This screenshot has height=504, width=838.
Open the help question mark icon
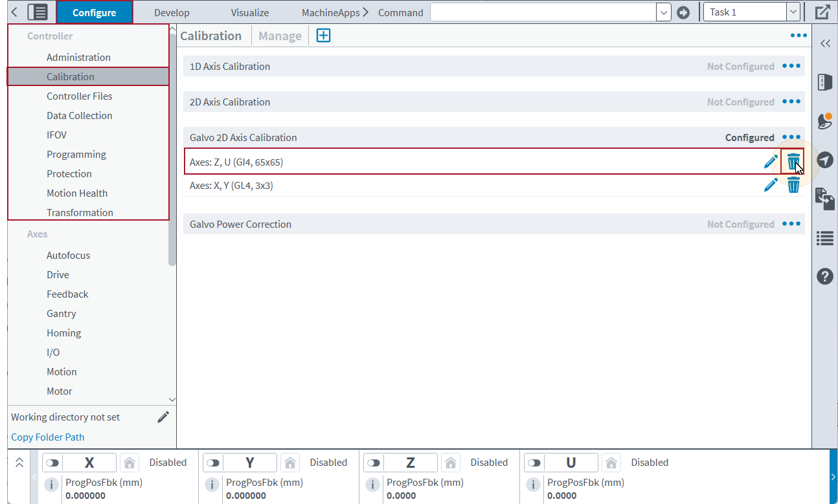tap(825, 276)
